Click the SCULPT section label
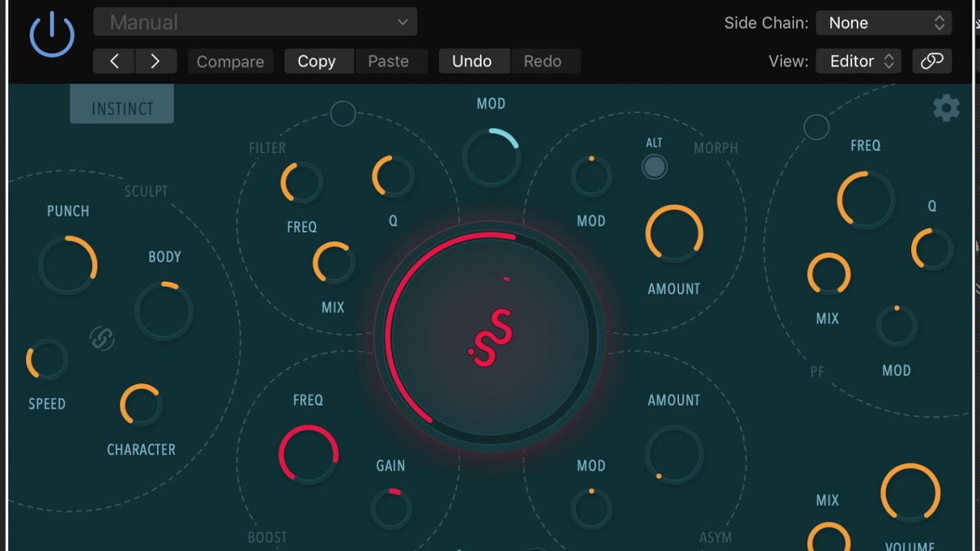The width and height of the screenshot is (980, 551). tap(146, 191)
